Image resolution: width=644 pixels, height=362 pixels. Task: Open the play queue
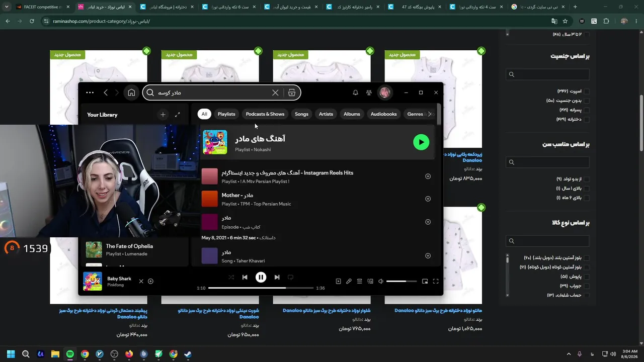pyautogui.click(x=359, y=282)
